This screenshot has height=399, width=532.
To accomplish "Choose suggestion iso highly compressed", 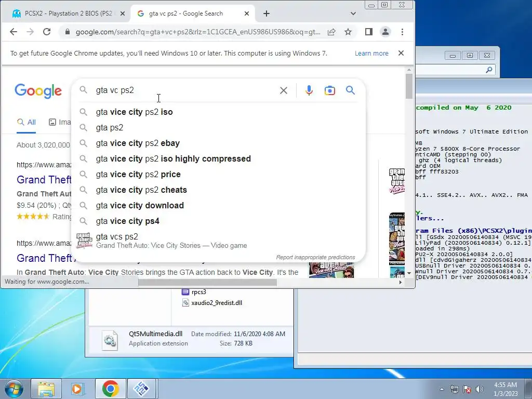I will click(218, 159).
